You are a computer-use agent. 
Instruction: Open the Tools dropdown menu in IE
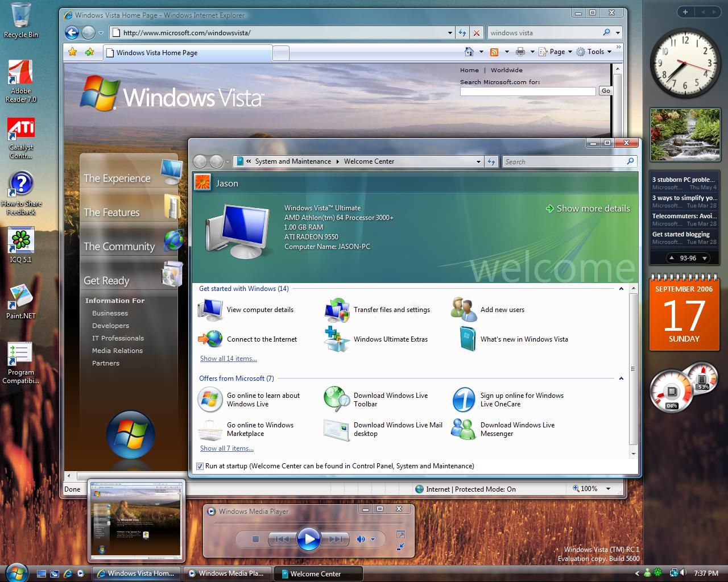(x=595, y=52)
